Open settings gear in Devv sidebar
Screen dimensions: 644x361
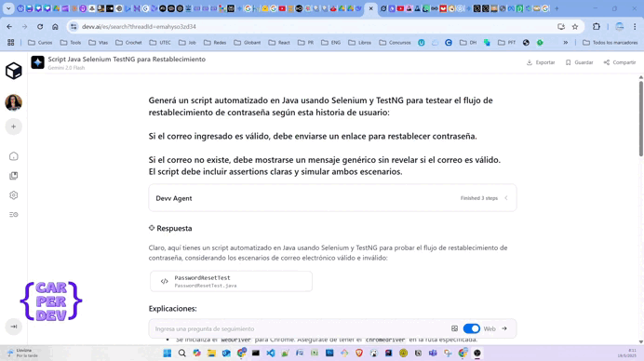[14, 195]
